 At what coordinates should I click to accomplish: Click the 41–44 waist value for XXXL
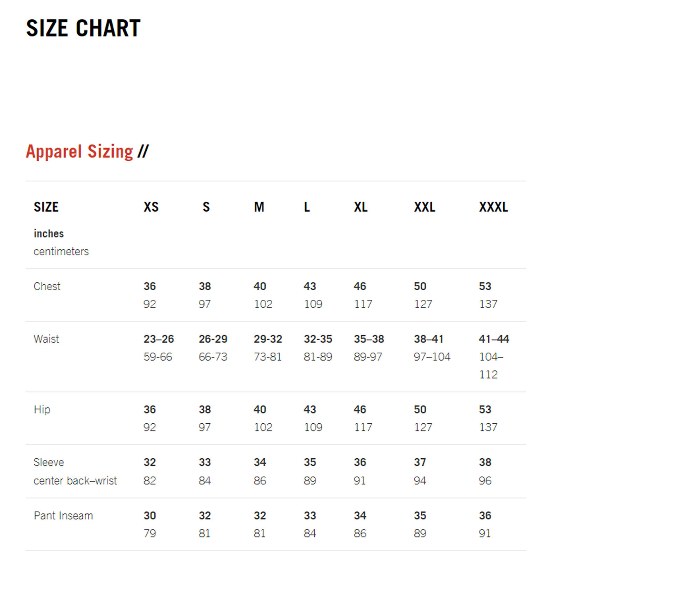[494, 339]
